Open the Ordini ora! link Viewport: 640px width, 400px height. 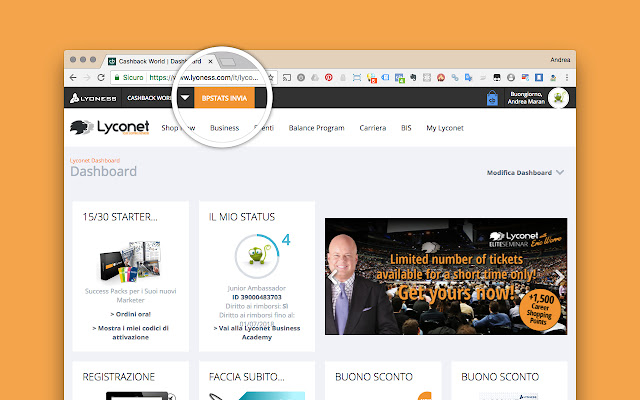coord(131,314)
